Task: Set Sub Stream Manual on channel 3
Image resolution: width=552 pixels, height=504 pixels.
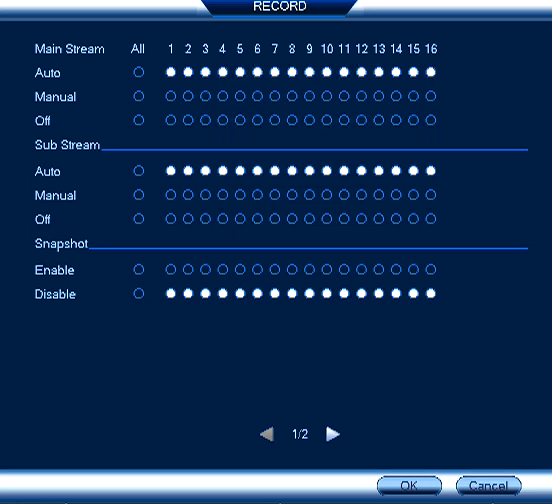Action: [205, 195]
